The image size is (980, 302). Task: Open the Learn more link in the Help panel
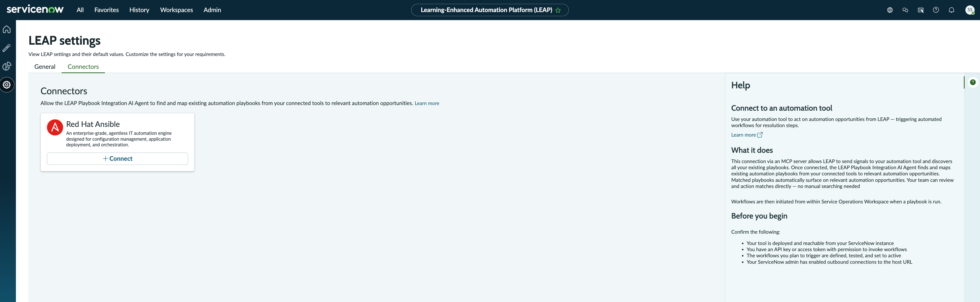click(747, 135)
